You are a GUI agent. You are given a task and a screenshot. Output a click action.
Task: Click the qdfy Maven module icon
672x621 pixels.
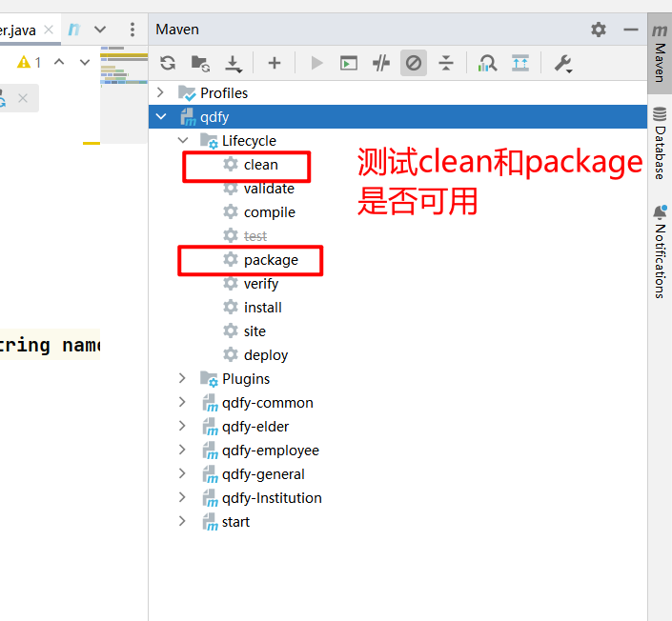[x=188, y=116]
